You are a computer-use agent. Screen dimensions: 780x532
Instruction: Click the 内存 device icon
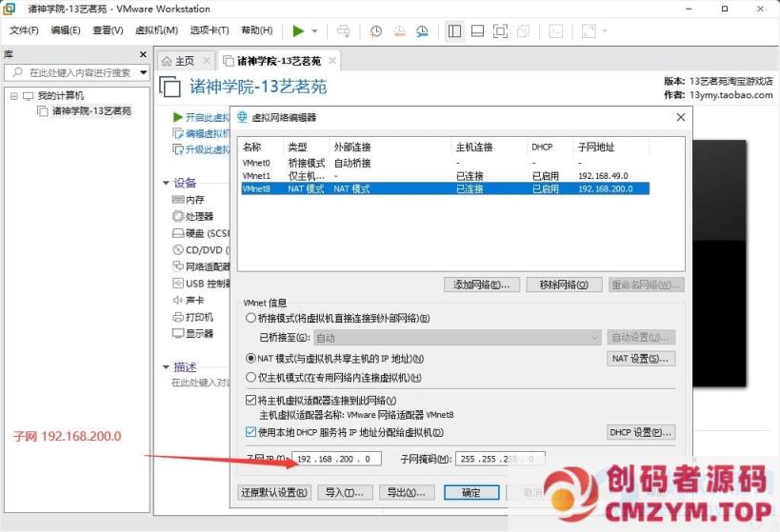pos(178,199)
